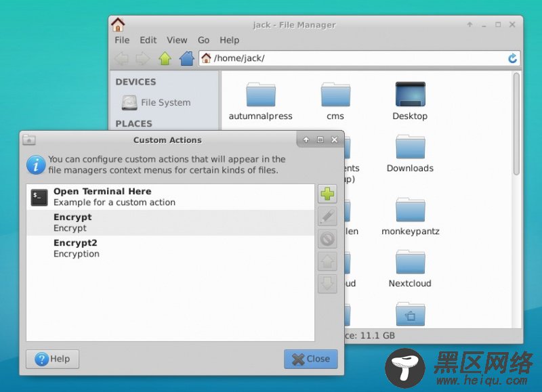Click Custom Actions dialog window menu icon
The image size is (542, 392).
[29, 140]
